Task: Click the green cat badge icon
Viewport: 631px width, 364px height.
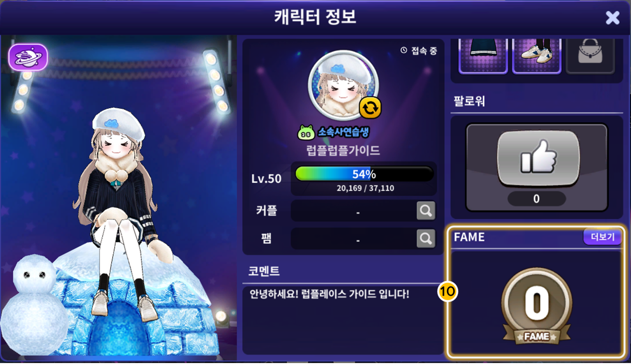Action: click(x=306, y=133)
